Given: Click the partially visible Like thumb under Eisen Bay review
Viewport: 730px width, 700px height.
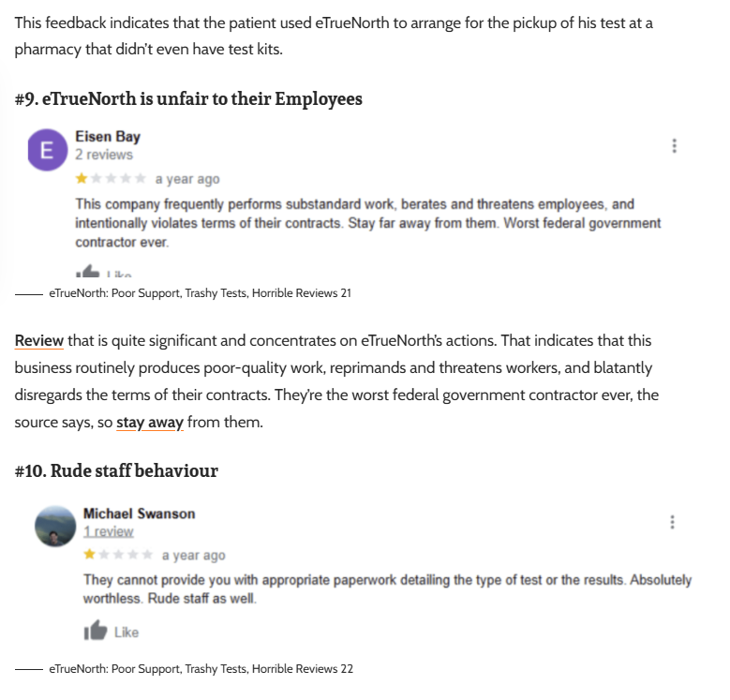Looking at the screenshot, I should [x=88, y=273].
